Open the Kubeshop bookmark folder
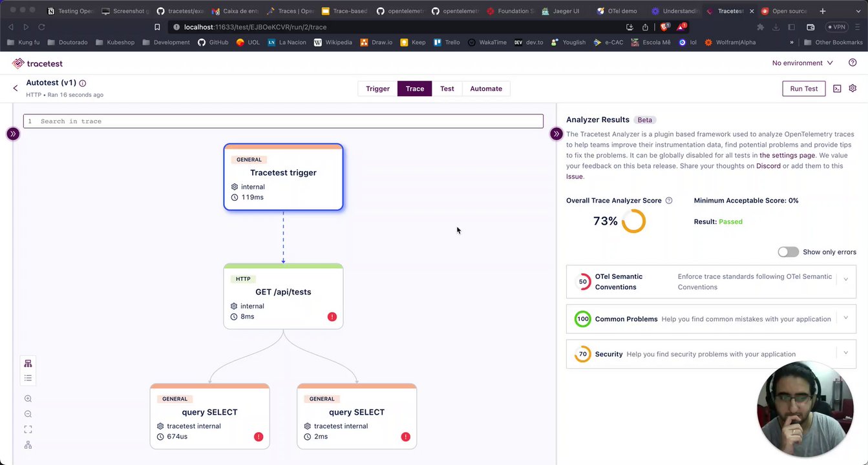This screenshot has height=465, width=868. click(x=116, y=43)
